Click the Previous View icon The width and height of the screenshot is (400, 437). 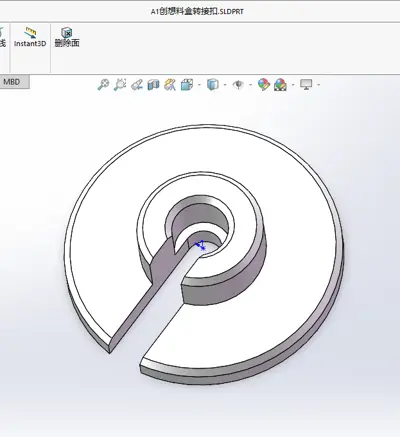click(x=137, y=85)
